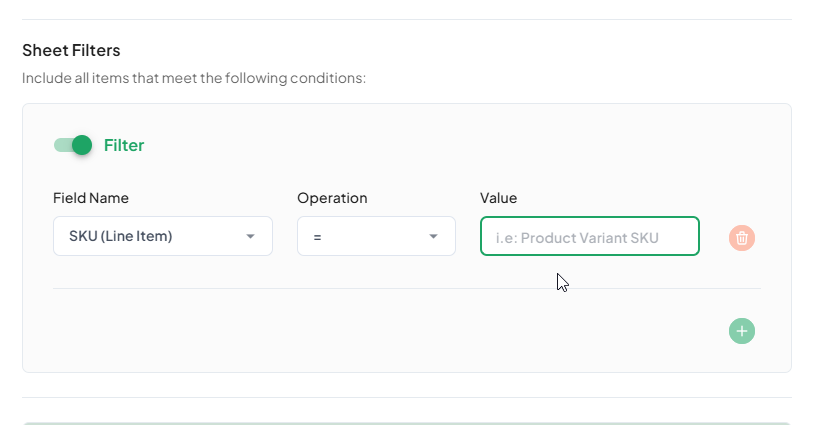Add a new condition with plus icon
The image size is (813, 425).
point(742,331)
